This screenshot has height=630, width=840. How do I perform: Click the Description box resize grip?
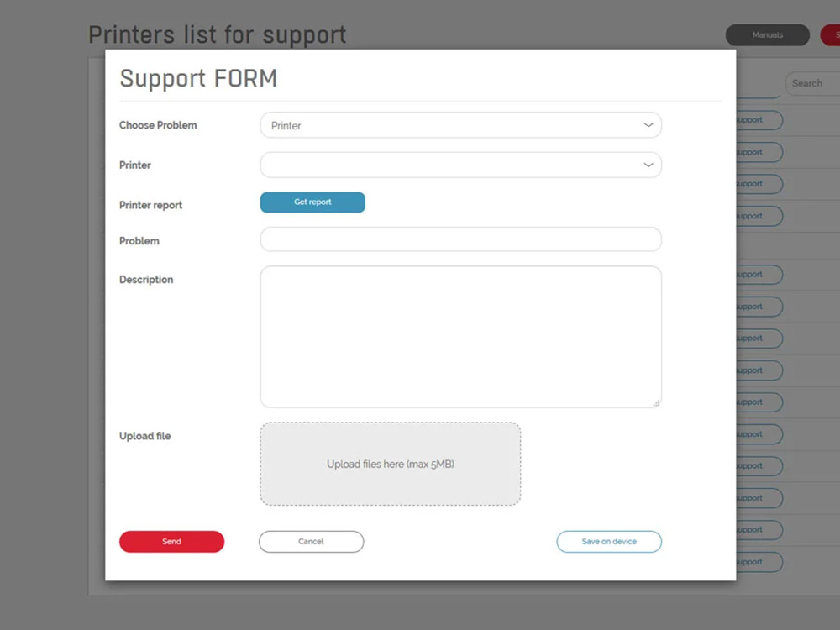(656, 402)
